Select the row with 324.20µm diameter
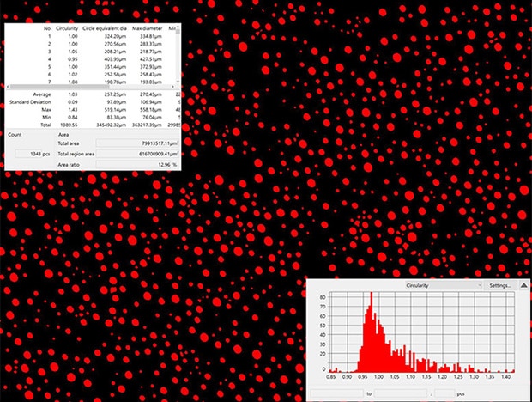The image size is (532, 402). coord(92,36)
